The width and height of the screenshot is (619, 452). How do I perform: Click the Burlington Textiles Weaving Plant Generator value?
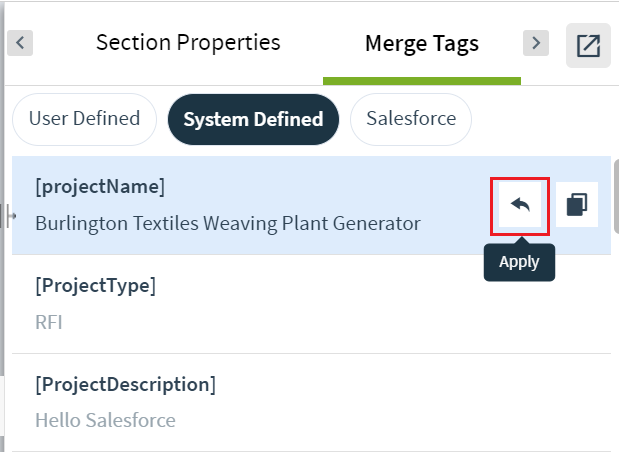tap(228, 223)
